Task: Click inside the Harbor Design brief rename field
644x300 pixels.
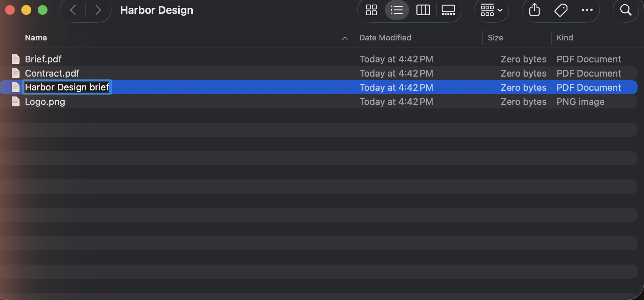Action: (x=67, y=87)
